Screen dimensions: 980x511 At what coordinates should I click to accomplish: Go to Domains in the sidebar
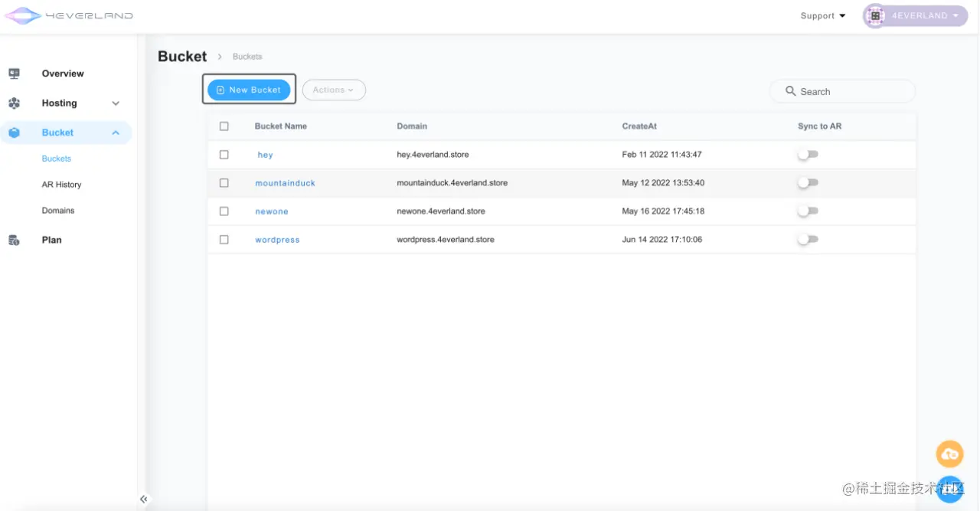click(58, 211)
